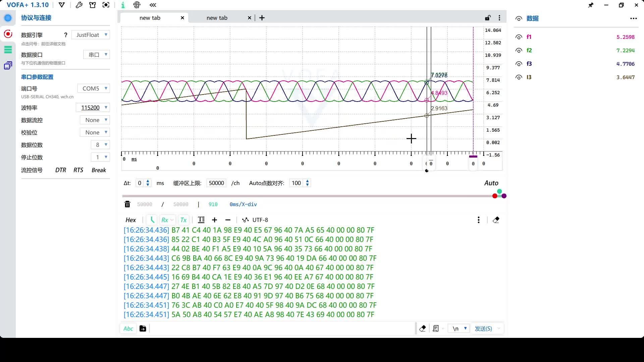The width and height of the screenshot is (644, 362).
Task: Click the screenshot capture icon in toolbar
Action: click(106, 5)
